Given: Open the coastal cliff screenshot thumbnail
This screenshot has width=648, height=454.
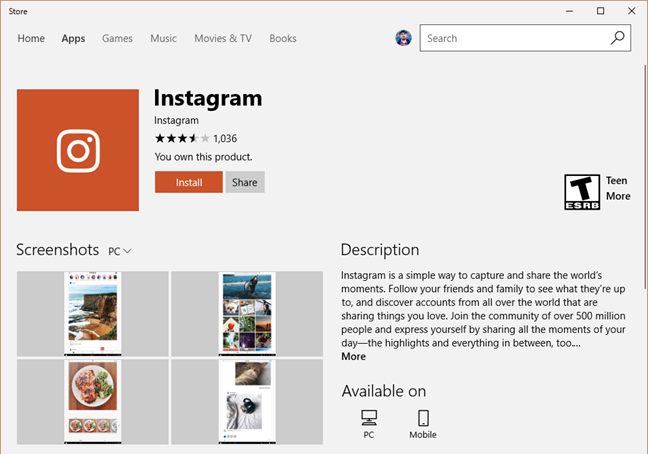Looking at the screenshot, I should tap(93, 314).
